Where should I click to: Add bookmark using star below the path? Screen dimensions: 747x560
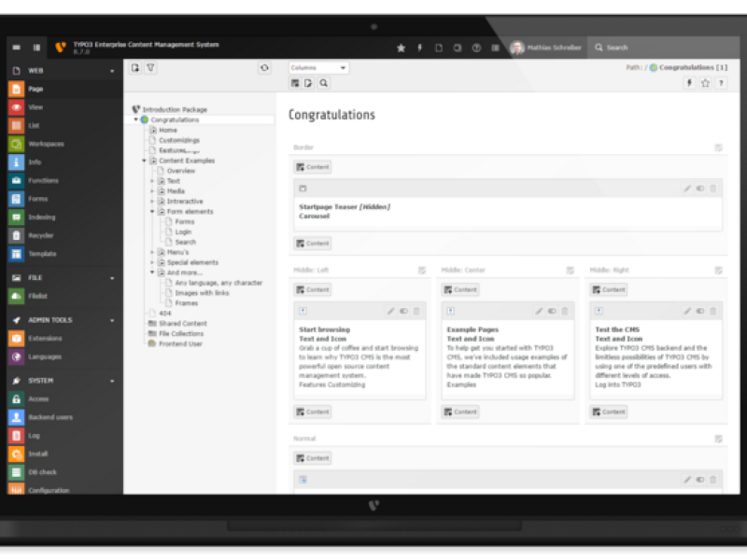pyautogui.click(x=705, y=83)
